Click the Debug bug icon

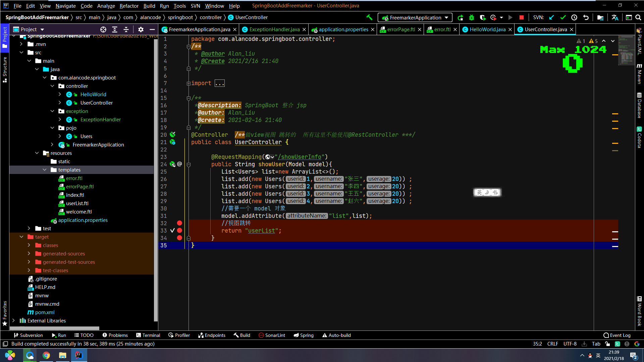[472, 17]
